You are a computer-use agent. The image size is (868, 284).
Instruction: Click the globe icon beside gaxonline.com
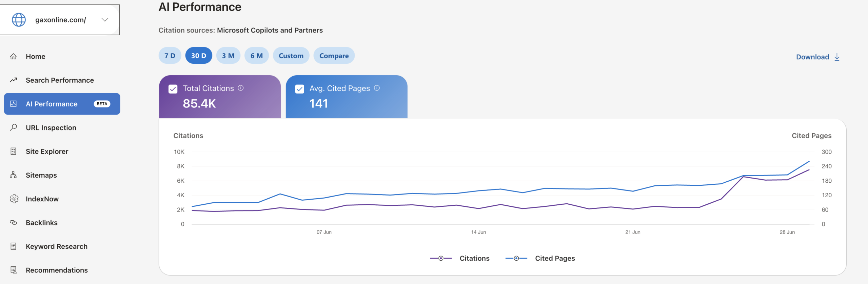tap(19, 20)
